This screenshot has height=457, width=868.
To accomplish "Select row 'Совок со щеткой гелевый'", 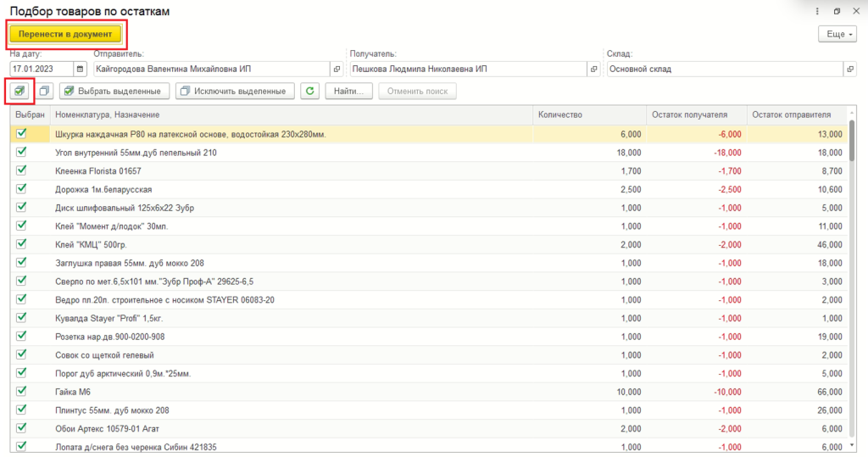I will pyautogui.click(x=429, y=355).
